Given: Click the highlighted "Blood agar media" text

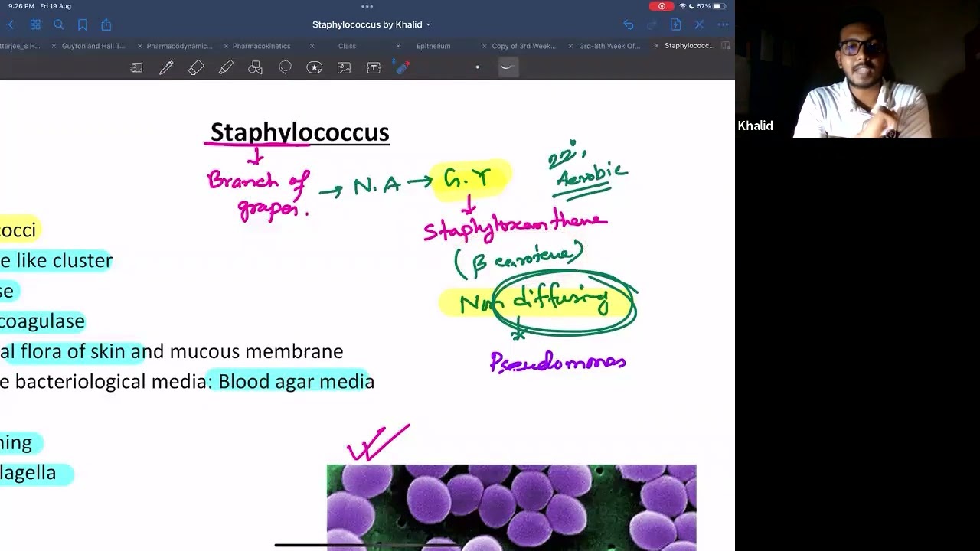Looking at the screenshot, I should click(296, 381).
